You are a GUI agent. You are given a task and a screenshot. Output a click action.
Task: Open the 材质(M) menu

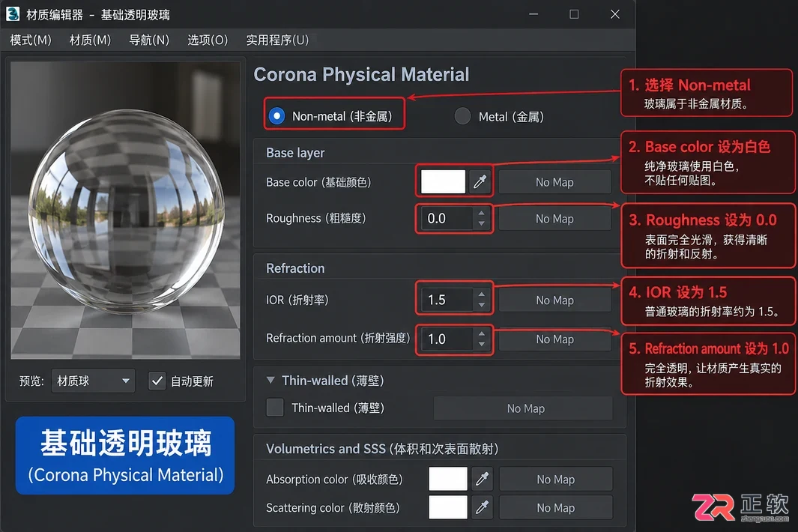pos(90,40)
